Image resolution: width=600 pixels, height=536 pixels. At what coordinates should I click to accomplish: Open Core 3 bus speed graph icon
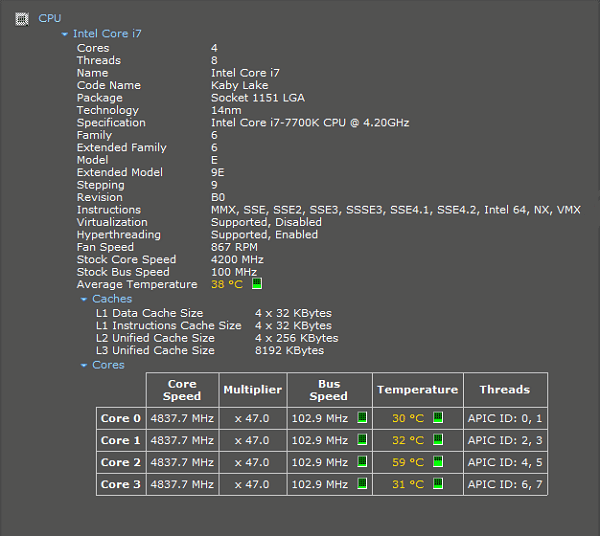[362, 484]
